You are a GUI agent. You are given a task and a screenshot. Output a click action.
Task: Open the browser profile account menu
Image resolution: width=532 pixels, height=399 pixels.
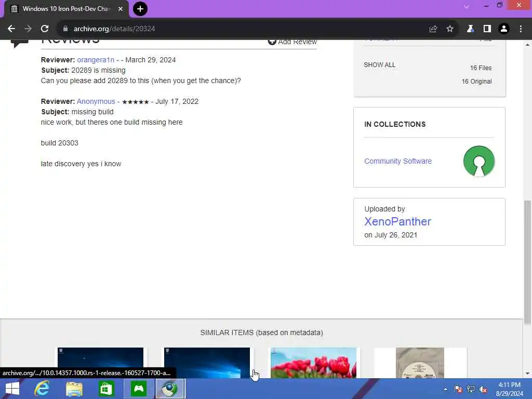click(x=504, y=29)
